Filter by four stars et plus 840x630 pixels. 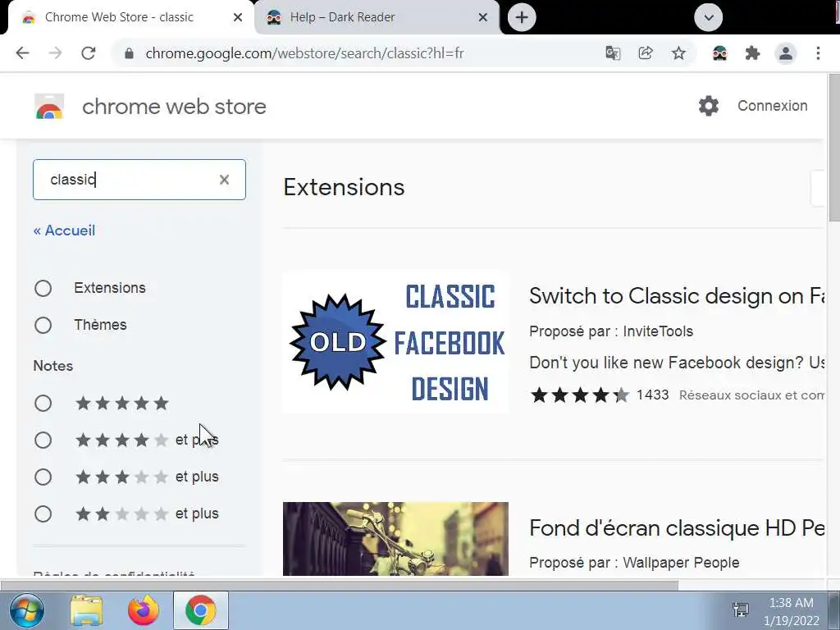[43, 440]
